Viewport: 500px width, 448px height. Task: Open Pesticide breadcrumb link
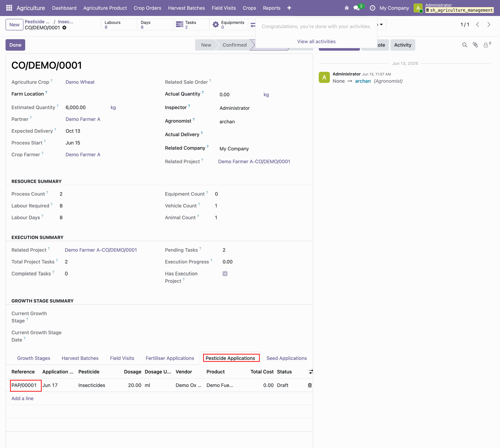pyautogui.click(x=37, y=22)
